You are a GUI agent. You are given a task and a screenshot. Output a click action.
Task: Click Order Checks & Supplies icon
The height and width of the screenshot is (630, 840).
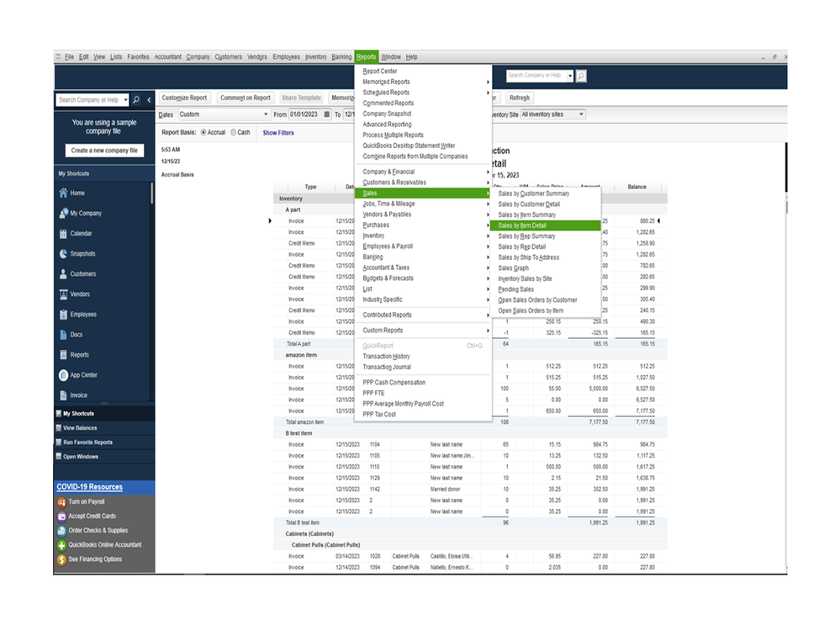coord(61,531)
